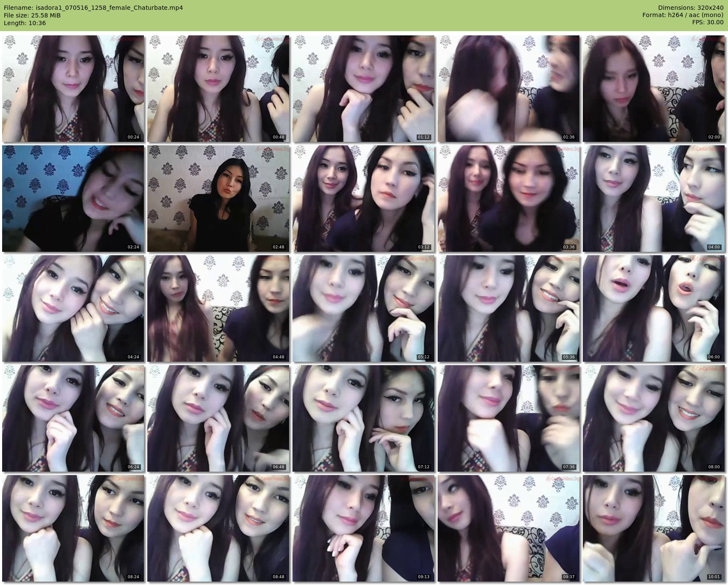Click the Dimensions 320x240 label

point(691,8)
